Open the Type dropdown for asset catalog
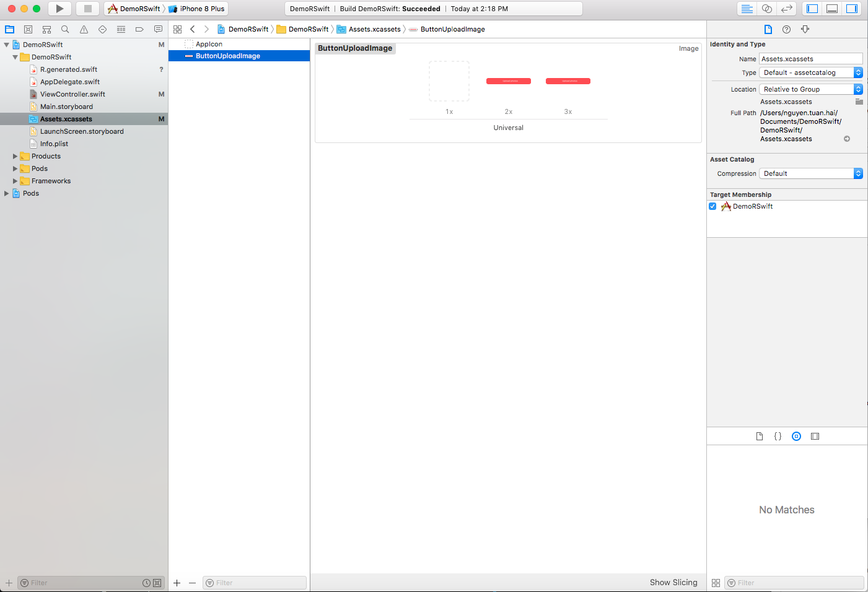Viewport: 868px width, 592px height. (811, 72)
